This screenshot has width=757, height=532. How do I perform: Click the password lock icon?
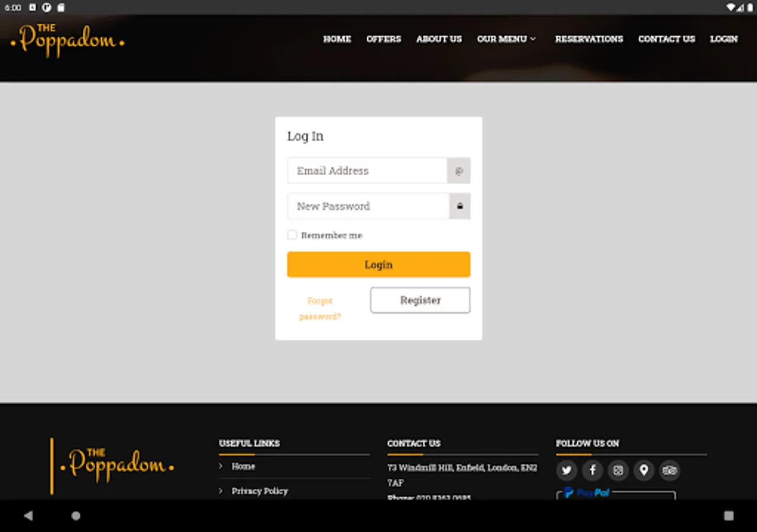(460, 206)
